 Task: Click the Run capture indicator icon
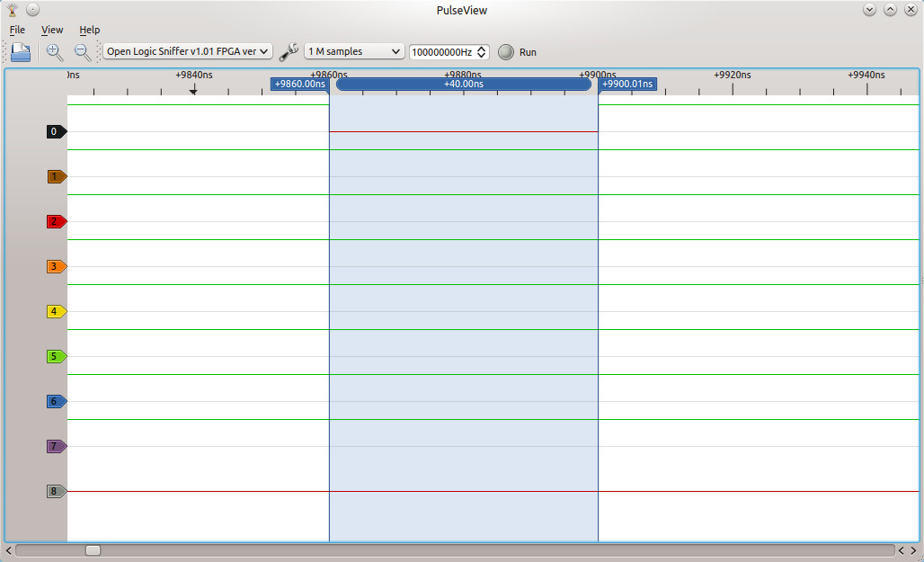(506, 52)
